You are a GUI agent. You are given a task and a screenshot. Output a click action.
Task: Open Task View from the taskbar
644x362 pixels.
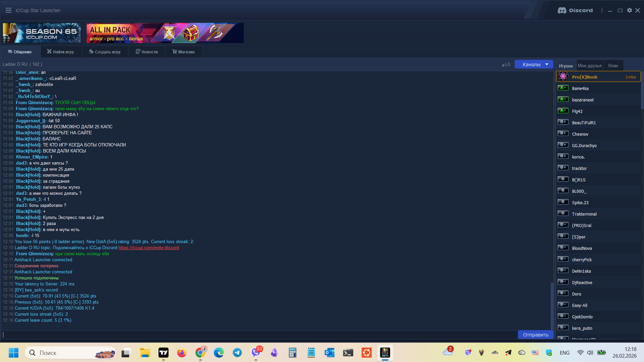pyautogui.click(x=126, y=353)
